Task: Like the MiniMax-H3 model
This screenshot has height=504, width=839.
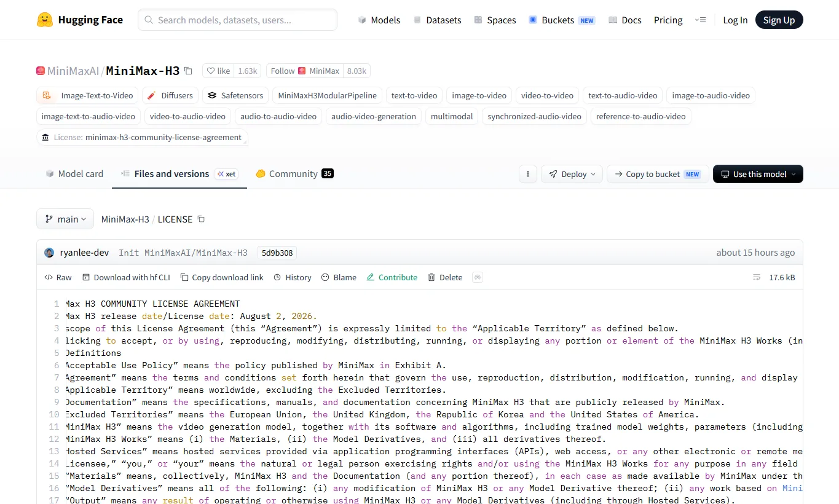Action: tap(218, 71)
